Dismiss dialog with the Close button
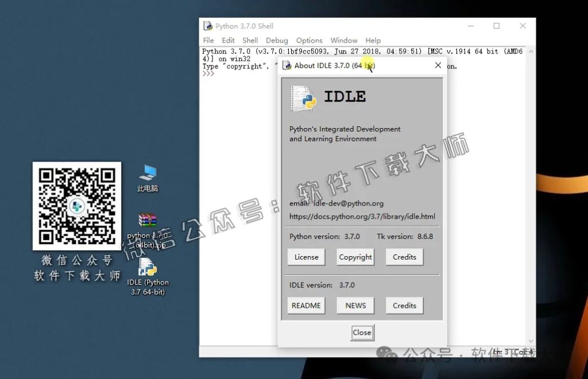The width and height of the screenshot is (588, 379). point(362,332)
